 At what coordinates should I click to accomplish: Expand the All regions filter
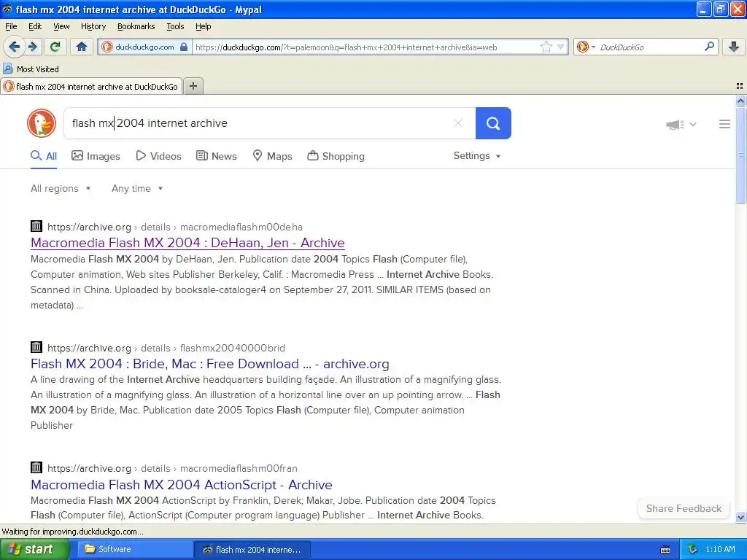(x=61, y=189)
